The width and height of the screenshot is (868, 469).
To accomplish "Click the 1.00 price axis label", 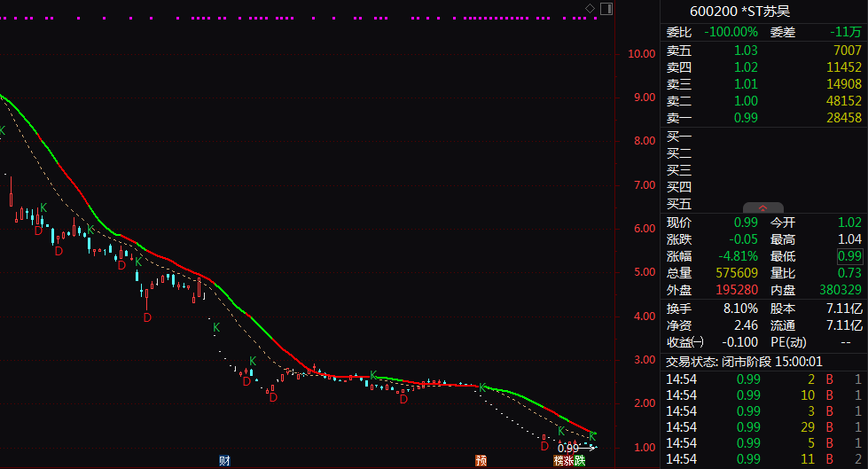I will click(645, 448).
